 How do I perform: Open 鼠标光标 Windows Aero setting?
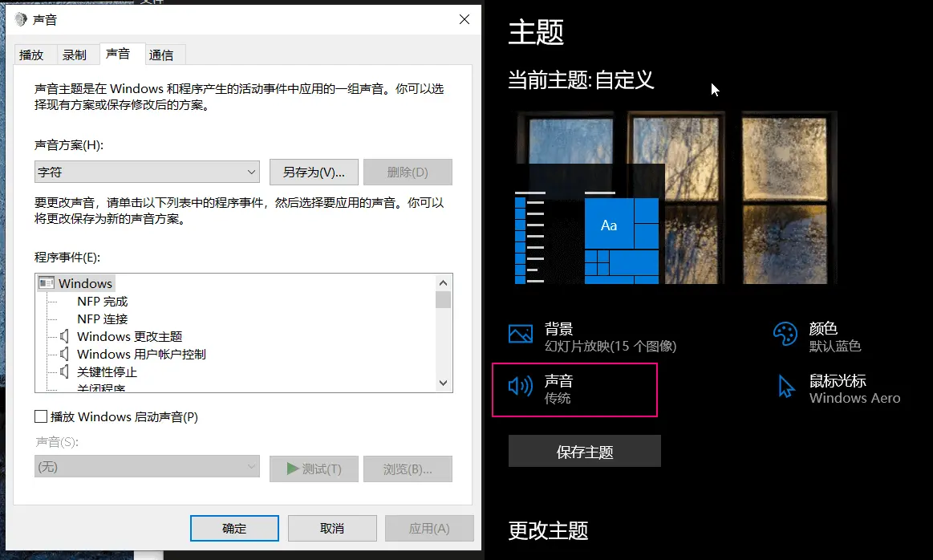pyautogui.click(x=839, y=390)
